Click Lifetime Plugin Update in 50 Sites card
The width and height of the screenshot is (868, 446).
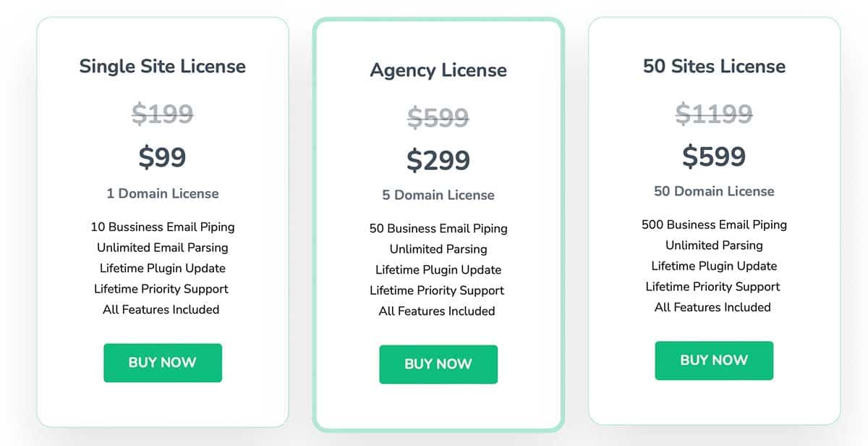pos(714,266)
